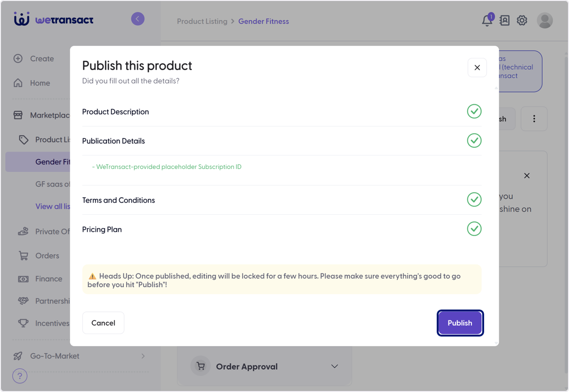Click the Incentives trophy icon
This screenshot has width=569, height=392.
point(23,323)
